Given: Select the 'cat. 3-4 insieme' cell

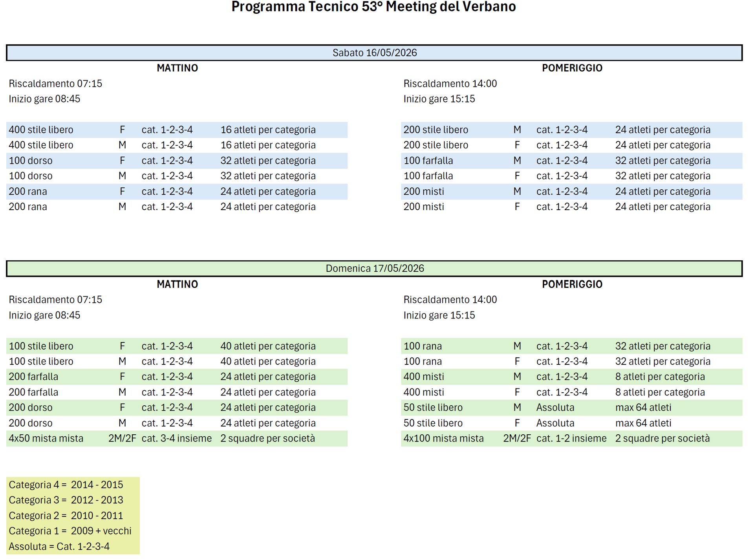Looking at the screenshot, I should click(x=176, y=439).
